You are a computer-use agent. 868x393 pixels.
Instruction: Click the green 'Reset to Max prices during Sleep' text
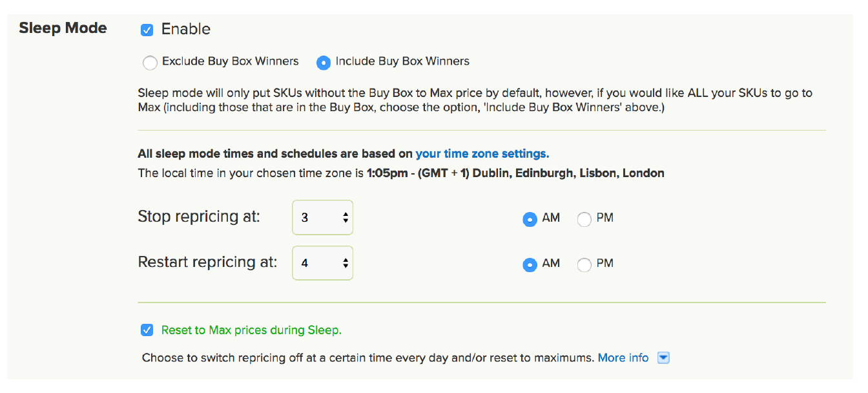click(x=251, y=330)
